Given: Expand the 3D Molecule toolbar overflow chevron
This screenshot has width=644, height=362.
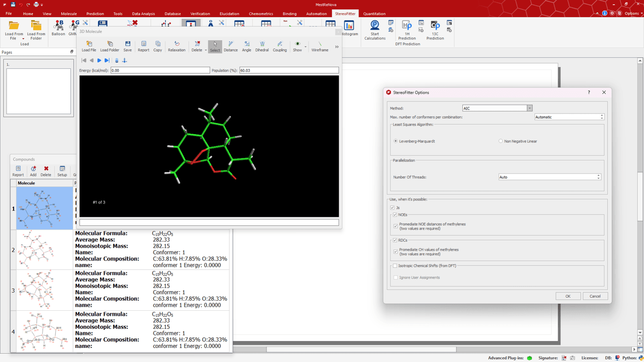Looking at the screenshot, I should point(337,47).
